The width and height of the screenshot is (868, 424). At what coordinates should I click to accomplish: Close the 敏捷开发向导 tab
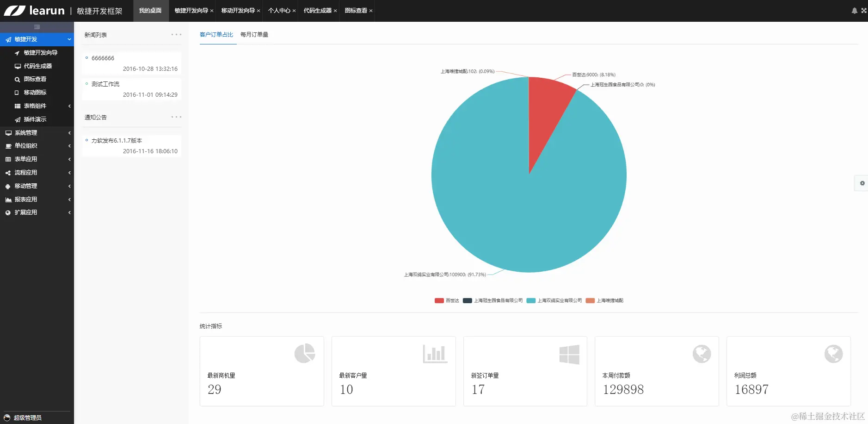(212, 11)
